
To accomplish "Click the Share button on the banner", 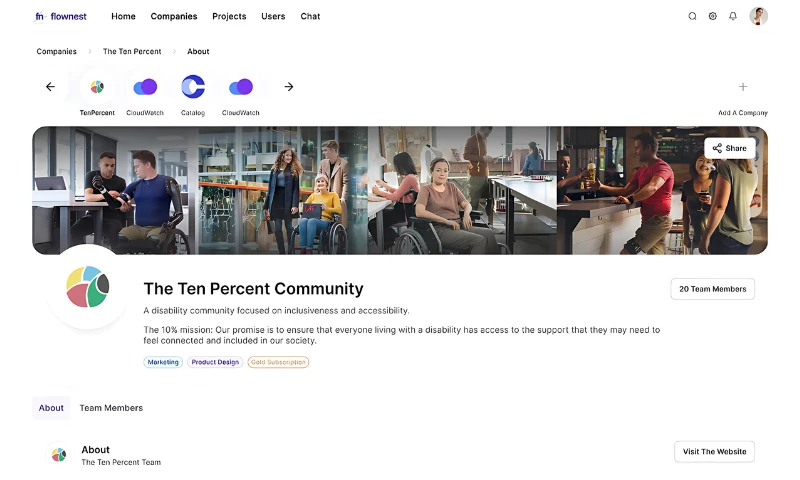I will click(729, 148).
